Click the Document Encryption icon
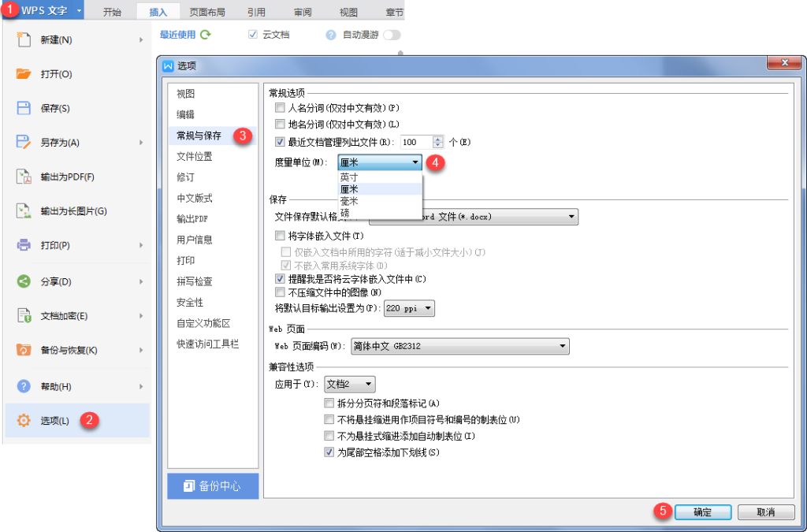807x532 pixels. click(x=24, y=316)
